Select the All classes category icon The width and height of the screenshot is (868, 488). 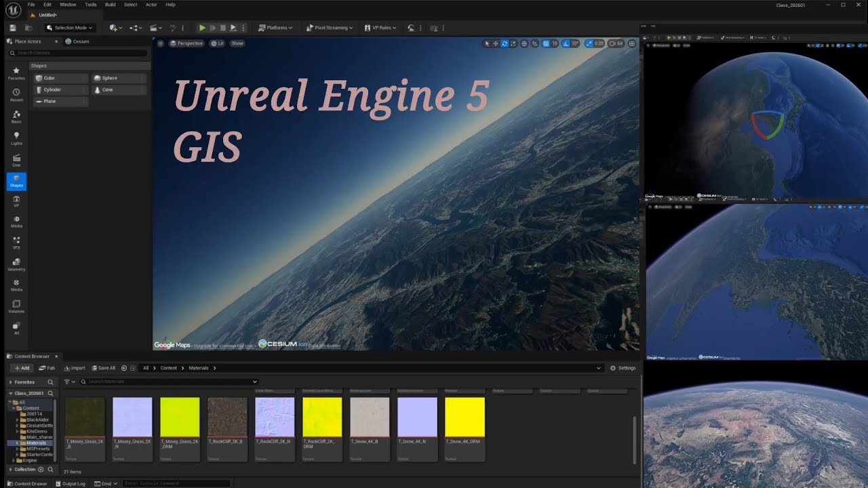(16, 328)
